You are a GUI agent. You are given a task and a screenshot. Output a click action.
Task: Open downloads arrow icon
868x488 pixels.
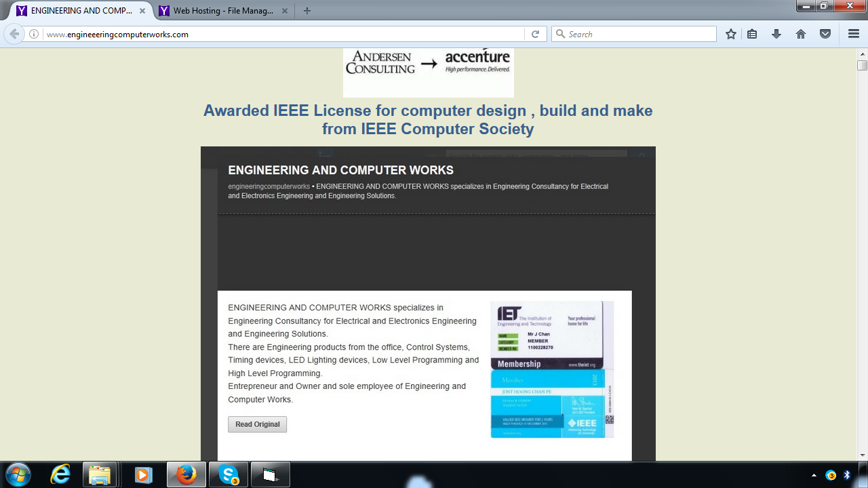coord(776,34)
